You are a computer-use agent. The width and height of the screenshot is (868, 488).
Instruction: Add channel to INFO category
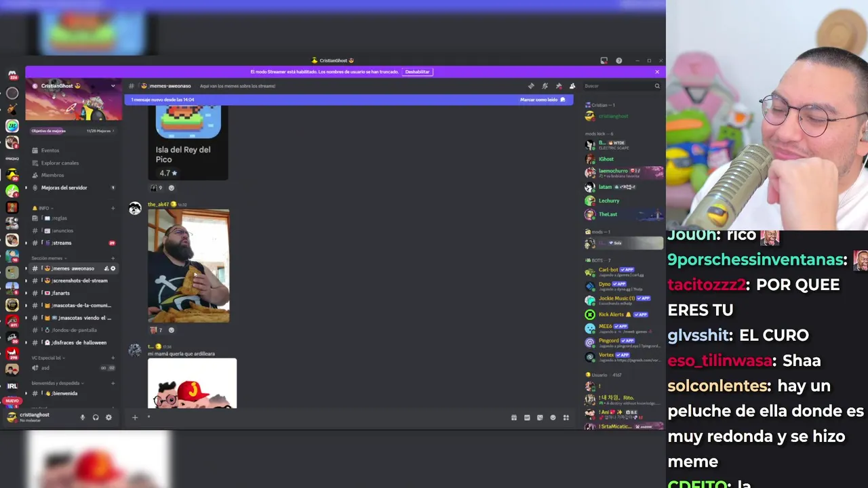[x=113, y=208]
